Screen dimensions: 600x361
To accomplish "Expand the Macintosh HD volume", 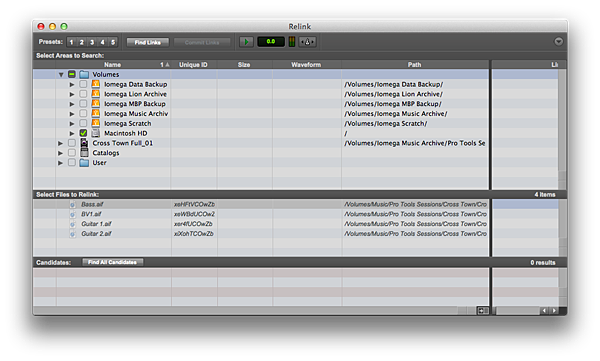I will click(72, 133).
